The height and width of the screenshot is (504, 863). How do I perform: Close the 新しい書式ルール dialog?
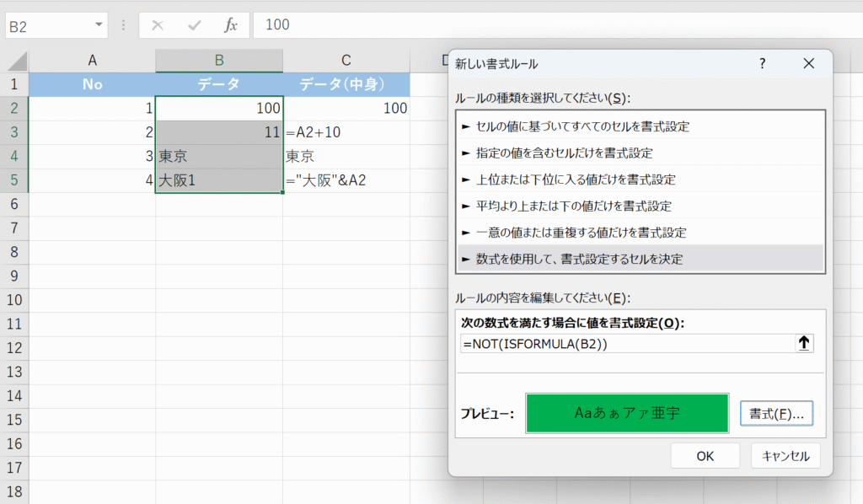809,64
